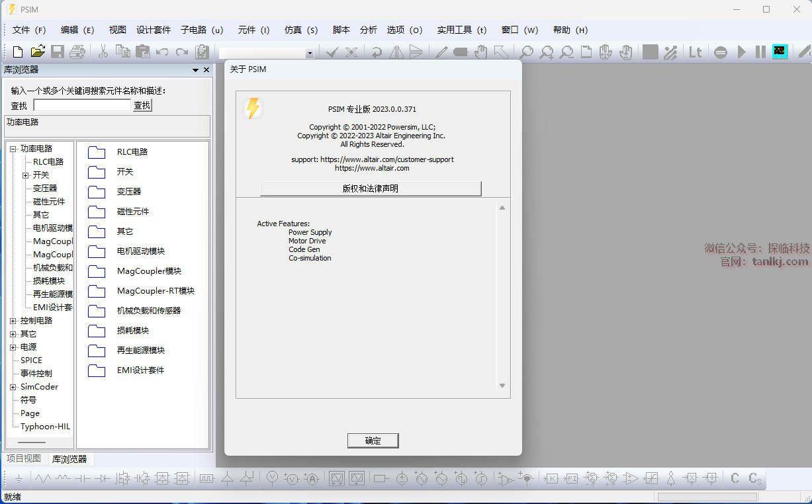The image size is (812, 504).
Task: Click the Diode element in the bottom toolbar
Action: pos(103,478)
